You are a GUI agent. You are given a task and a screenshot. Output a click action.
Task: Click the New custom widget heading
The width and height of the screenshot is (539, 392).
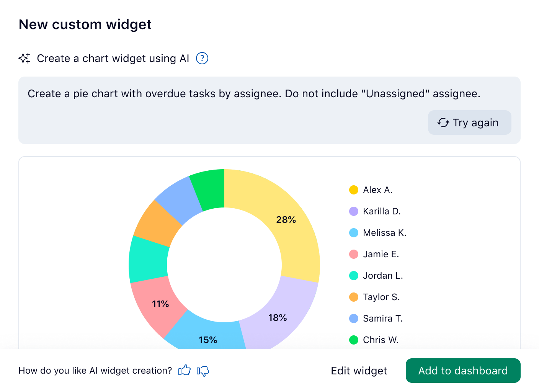85,24
